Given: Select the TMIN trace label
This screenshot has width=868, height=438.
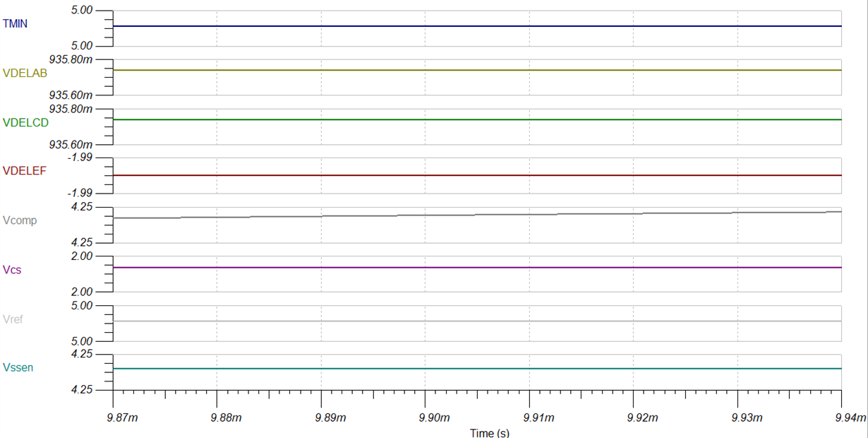Looking at the screenshot, I should tap(15, 23).
